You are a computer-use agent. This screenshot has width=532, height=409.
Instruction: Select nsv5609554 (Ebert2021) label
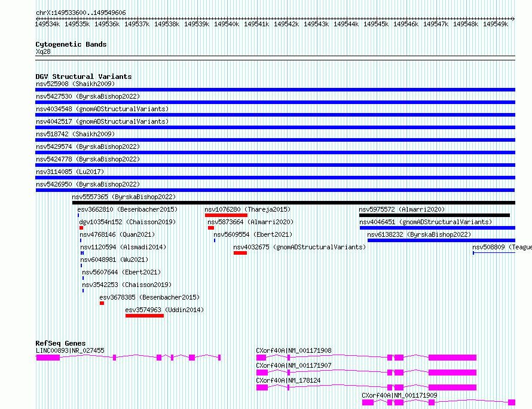click(253, 234)
